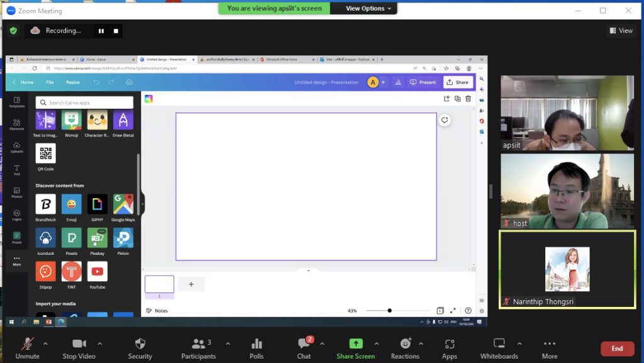
Task: Open the Security shield icon
Action: (140, 344)
